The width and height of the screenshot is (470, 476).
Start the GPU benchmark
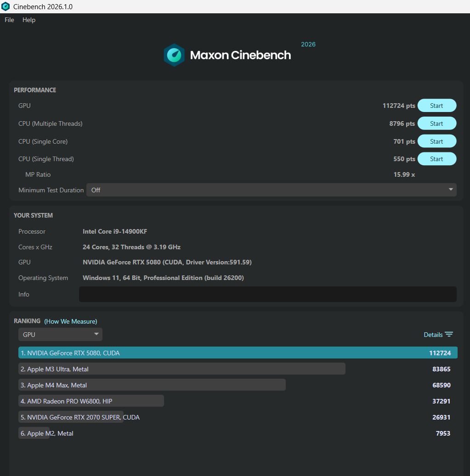coord(436,106)
